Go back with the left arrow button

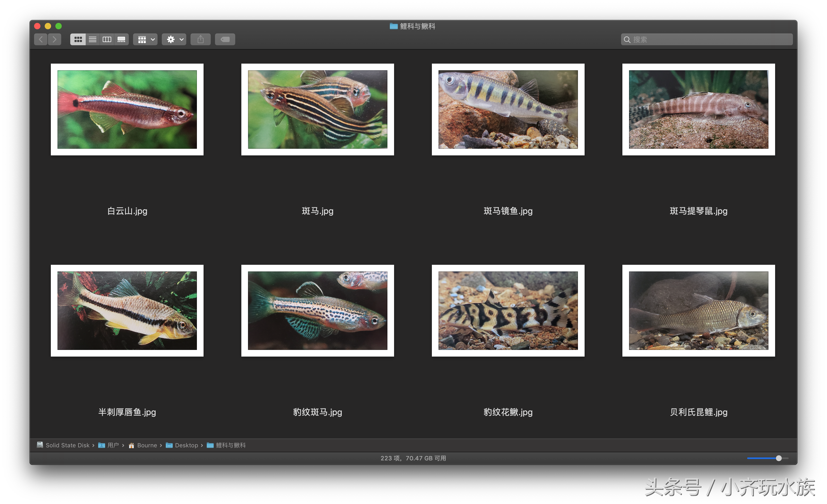coord(41,39)
